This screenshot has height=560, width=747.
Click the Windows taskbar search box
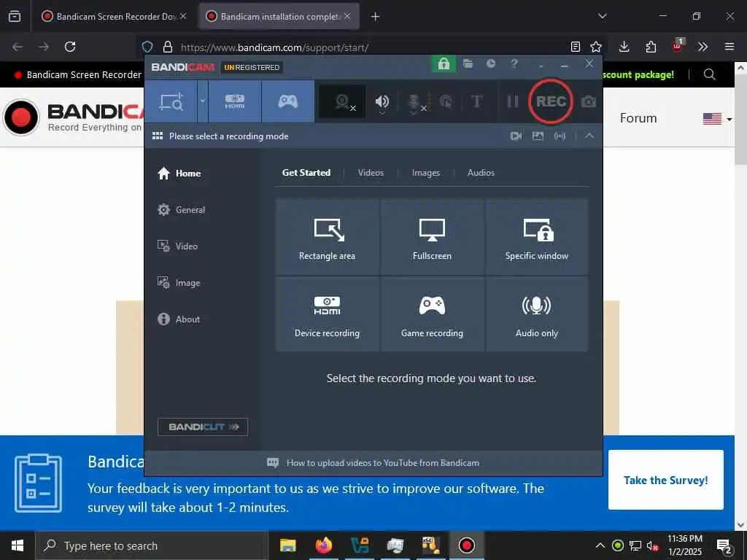pos(152,545)
